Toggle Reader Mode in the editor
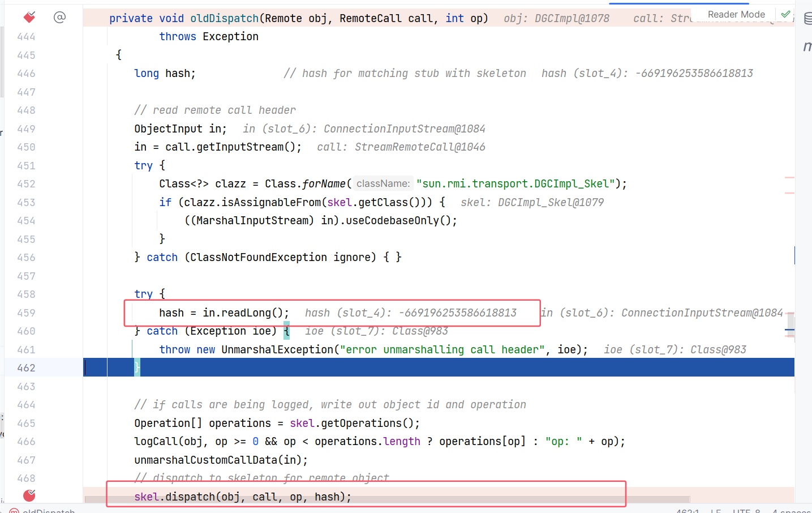 pyautogui.click(x=736, y=14)
